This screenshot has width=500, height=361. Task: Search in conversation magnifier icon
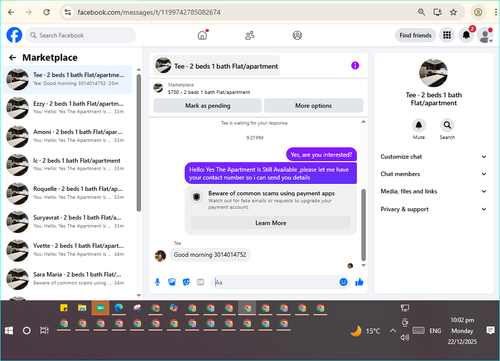[x=447, y=125]
